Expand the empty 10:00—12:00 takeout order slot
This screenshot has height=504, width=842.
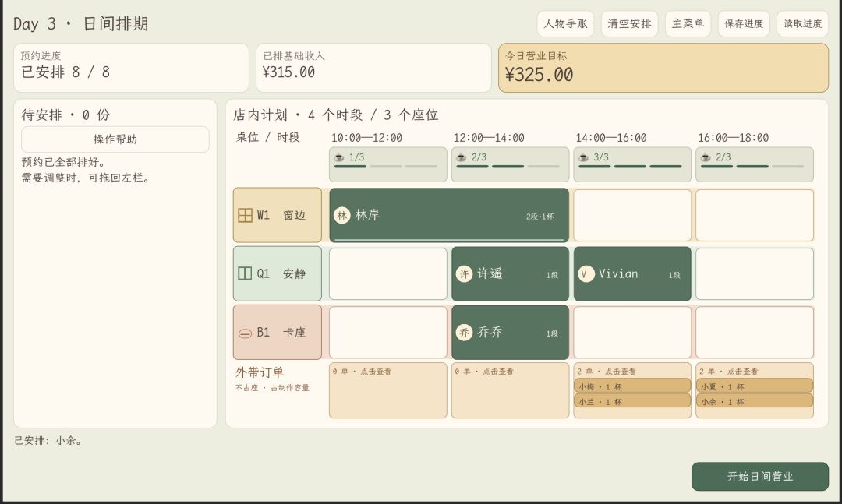(387, 390)
